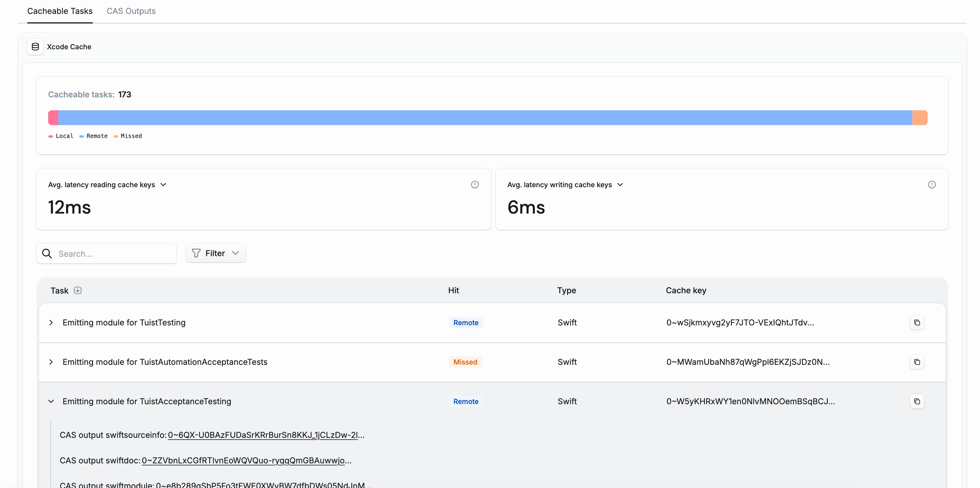Click info icon for writing cache latency
Screen dimensions: 980x488
pyautogui.click(x=931, y=185)
